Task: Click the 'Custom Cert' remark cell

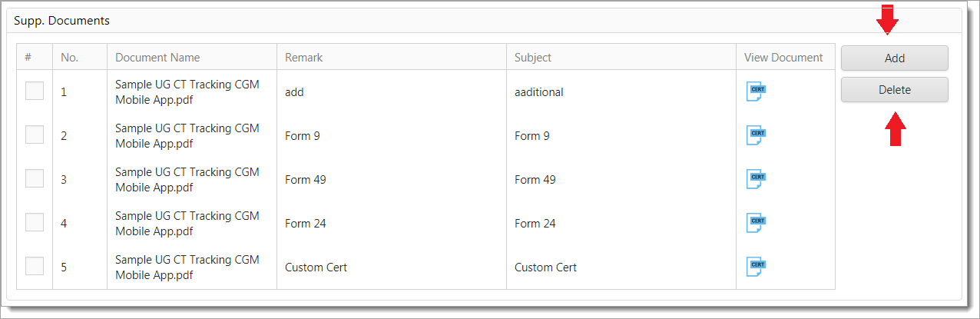Action: 316,267
